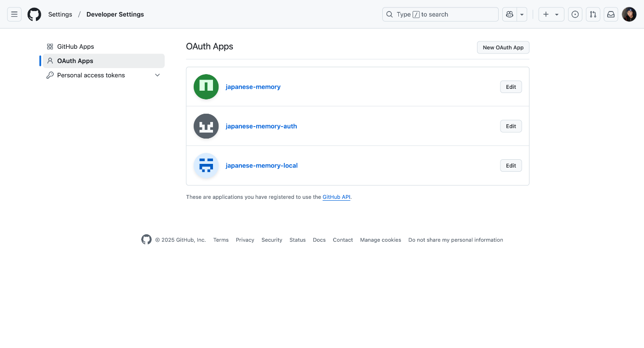This screenshot has height=348, width=644.
Task: Click the Personal access tokens key icon
Action: (x=50, y=75)
